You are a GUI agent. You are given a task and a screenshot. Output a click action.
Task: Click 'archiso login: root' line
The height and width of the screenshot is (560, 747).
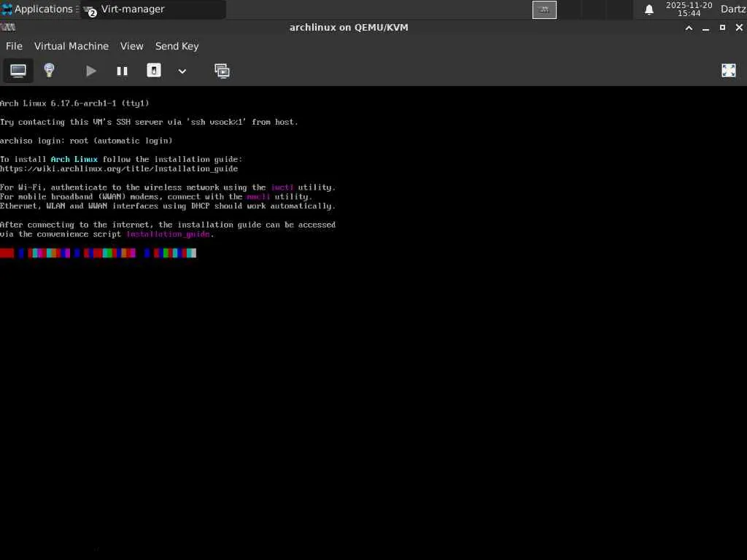pyautogui.click(x=86, y=141)
